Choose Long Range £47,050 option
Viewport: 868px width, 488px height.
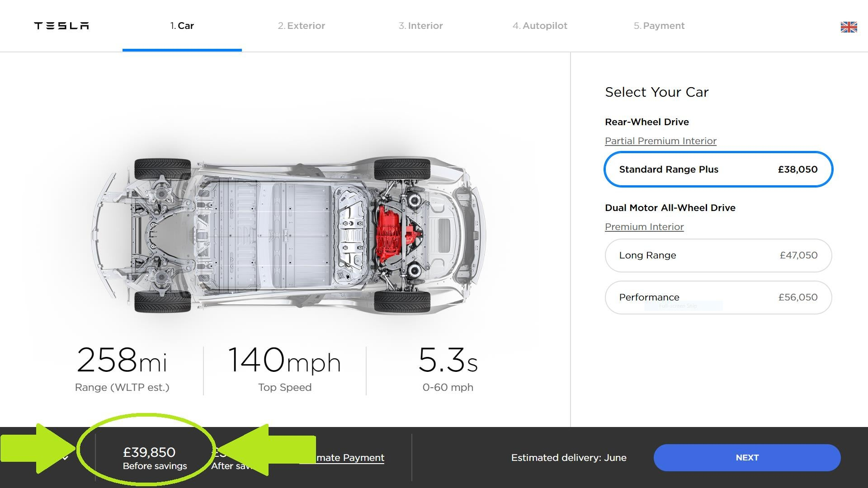(x=718, y=255)
